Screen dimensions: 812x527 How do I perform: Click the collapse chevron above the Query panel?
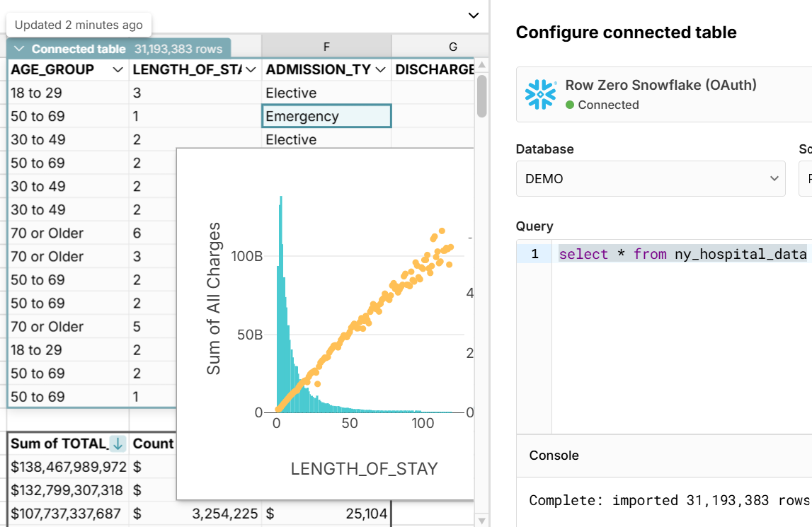474,15
